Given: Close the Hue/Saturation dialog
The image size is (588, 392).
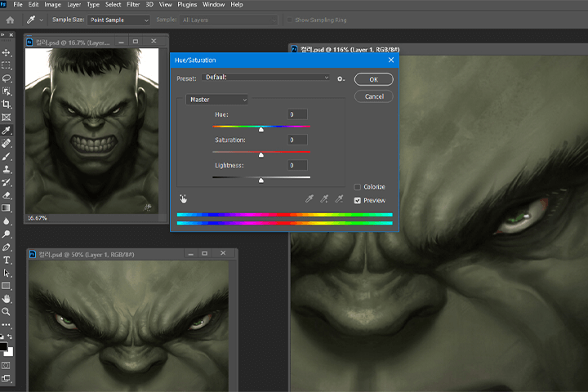Looking at the screenshot, I should [x=391, y=60].
